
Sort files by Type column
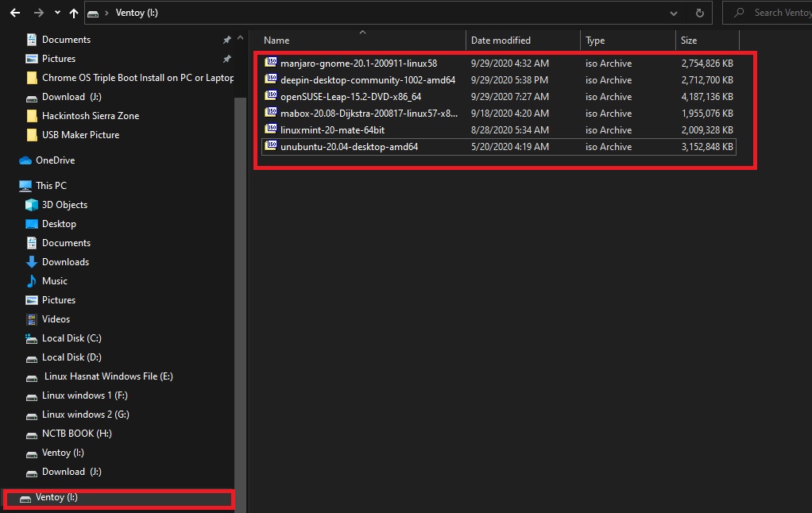[595, 40]
